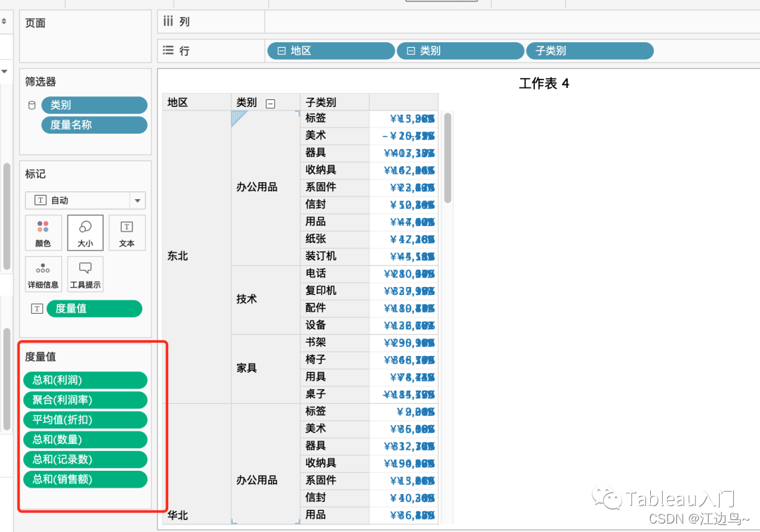Open the 文本 (Text) mark option
This screenshot has height=532, width=760.
pos(127,233)
